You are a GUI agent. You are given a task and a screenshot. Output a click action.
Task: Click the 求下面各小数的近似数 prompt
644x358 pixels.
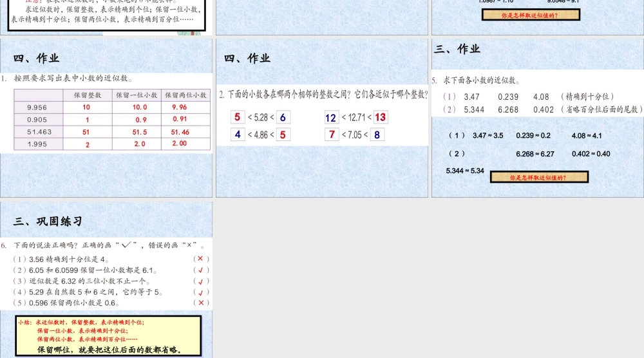tap(482, 80)
